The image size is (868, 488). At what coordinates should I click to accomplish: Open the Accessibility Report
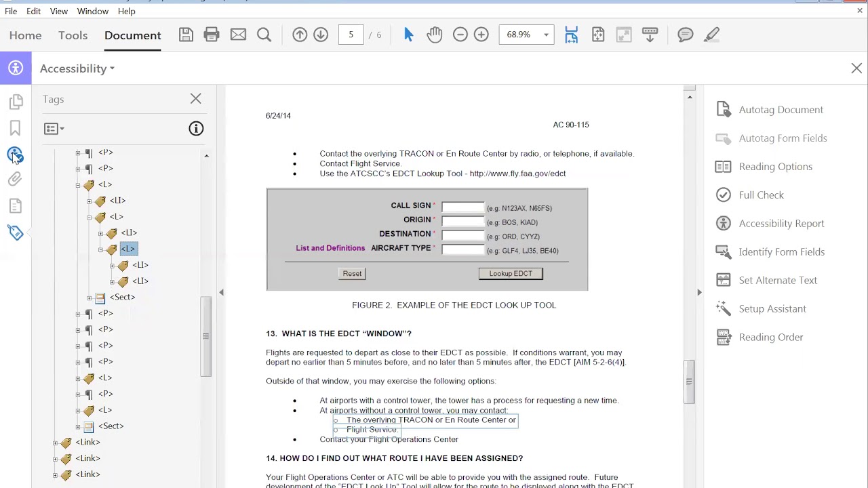[x=770, y=224]
